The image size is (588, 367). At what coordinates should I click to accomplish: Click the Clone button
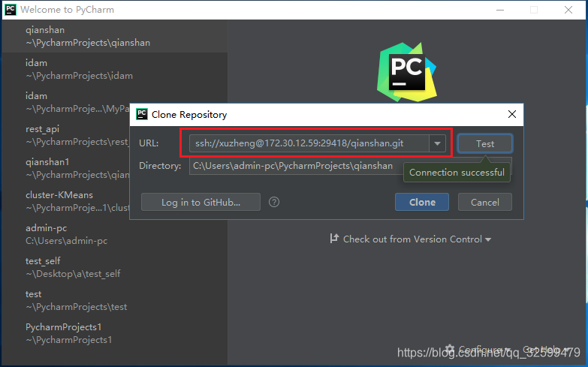422,202
